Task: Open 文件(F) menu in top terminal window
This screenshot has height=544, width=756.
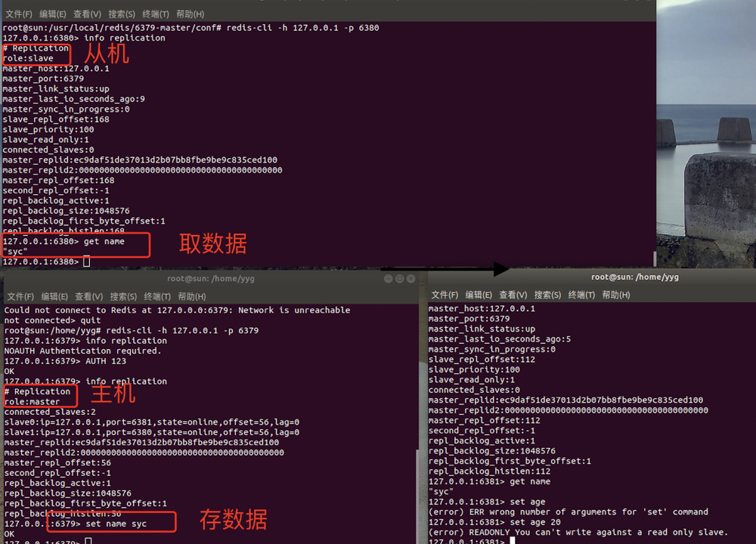Action: [x=19, y=14]
